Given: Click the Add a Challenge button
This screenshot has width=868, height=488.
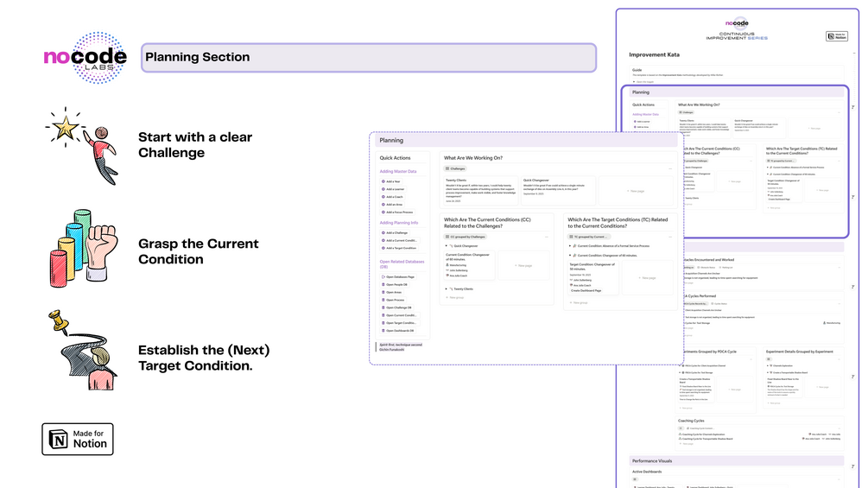Looking at the screenshot, I should pyautogui.click(x=395, y=233).
